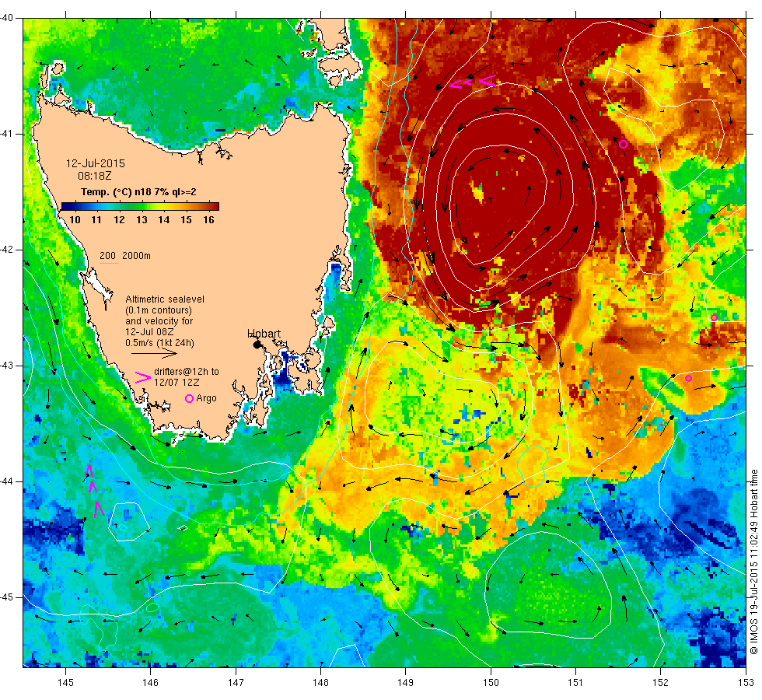The width and height of the screenshot is (762, 700).
Task: Click the '15' tick label on color bar
Action: (186, 219)
